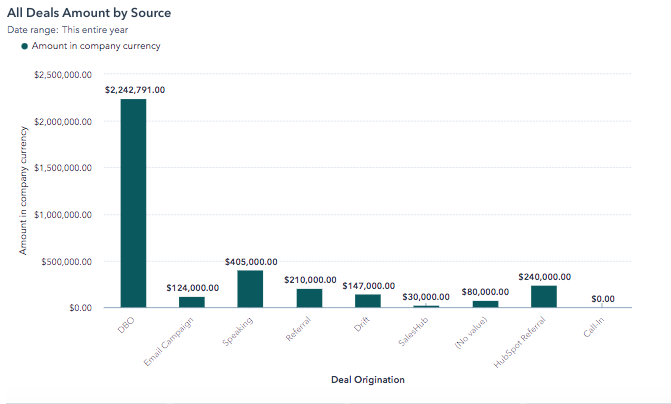Click the $240,000.00 data label
Viewport: 671px width, 404px height.
coord(545,277)
